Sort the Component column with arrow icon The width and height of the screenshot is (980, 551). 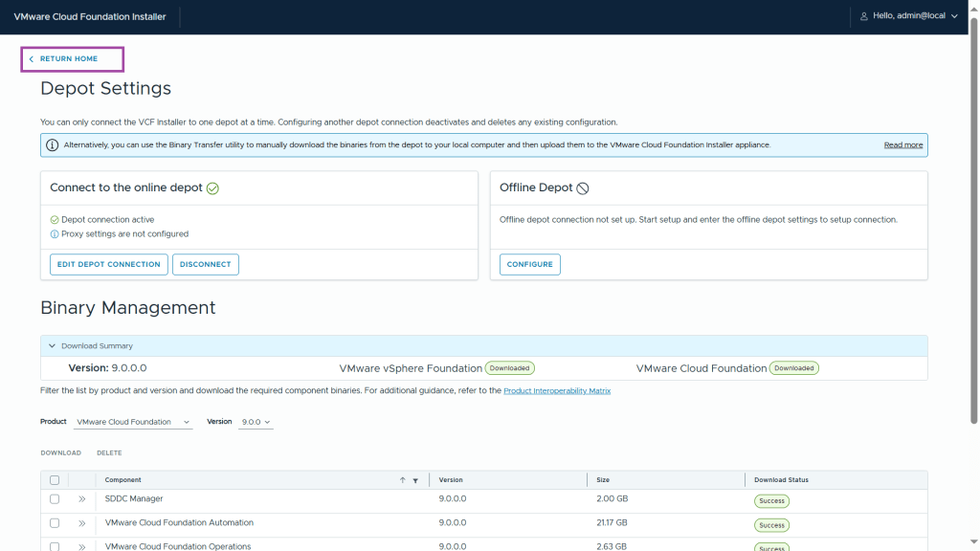tap(403, 480)
